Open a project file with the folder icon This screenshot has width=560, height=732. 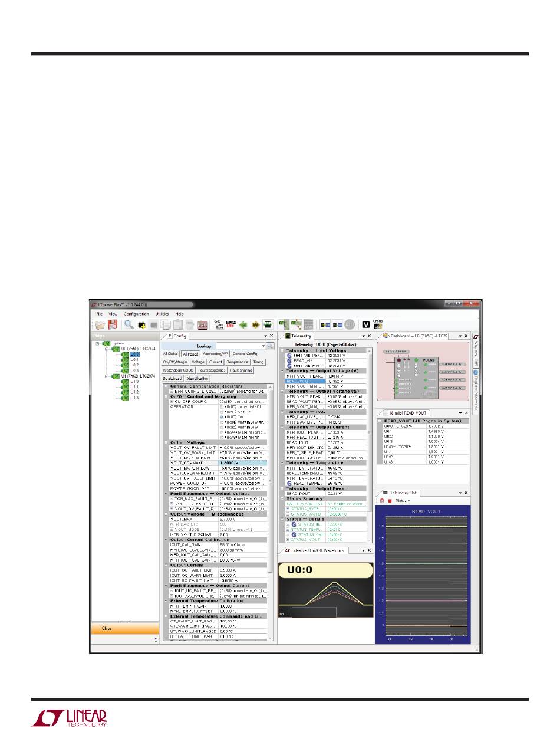click(x=100, y=324)
